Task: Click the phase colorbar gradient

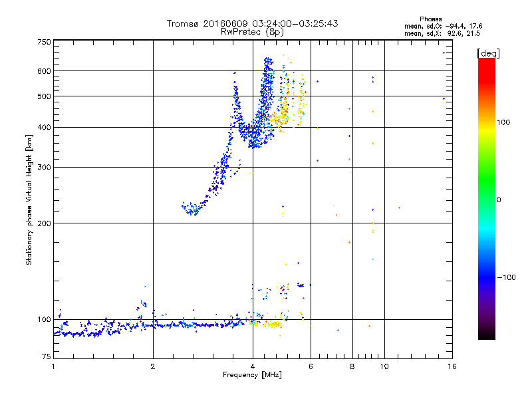Action: pos(487,198)
